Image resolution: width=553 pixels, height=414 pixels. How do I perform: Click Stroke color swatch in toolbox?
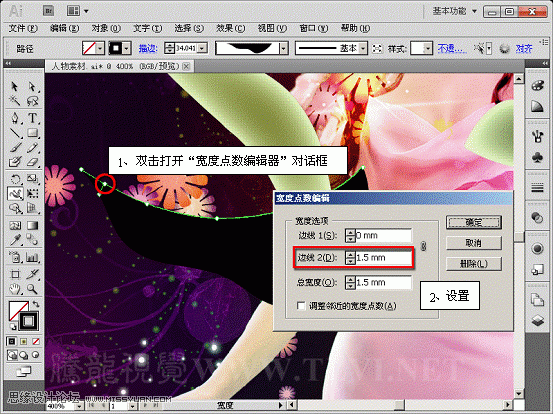click(29, 321)
